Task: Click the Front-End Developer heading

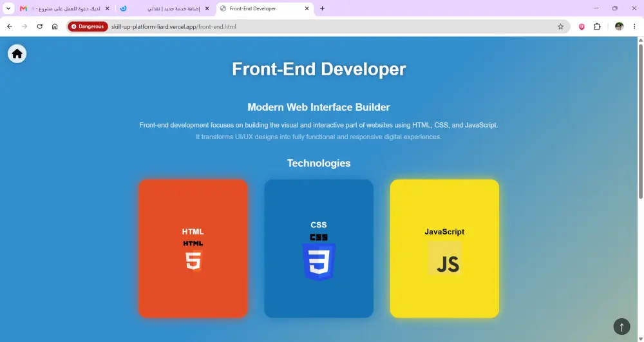Action: tap(319, 69)
